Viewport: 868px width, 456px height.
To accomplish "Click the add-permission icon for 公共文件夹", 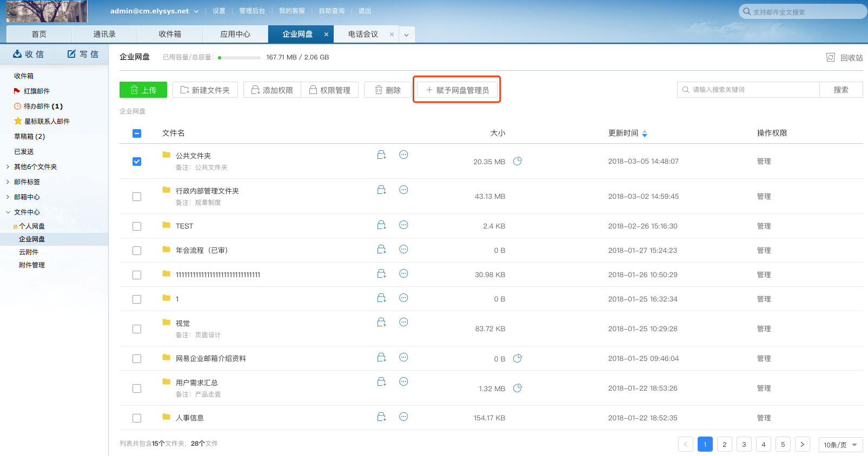I will pos(381,155).
